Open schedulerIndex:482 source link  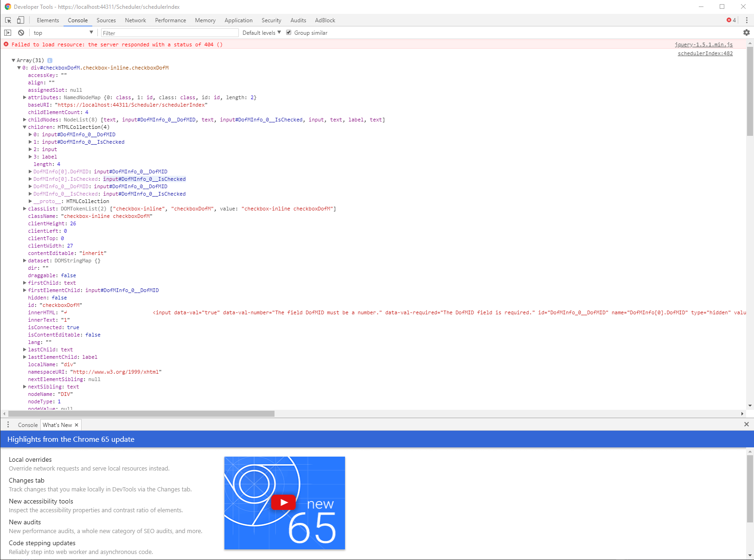705,54
